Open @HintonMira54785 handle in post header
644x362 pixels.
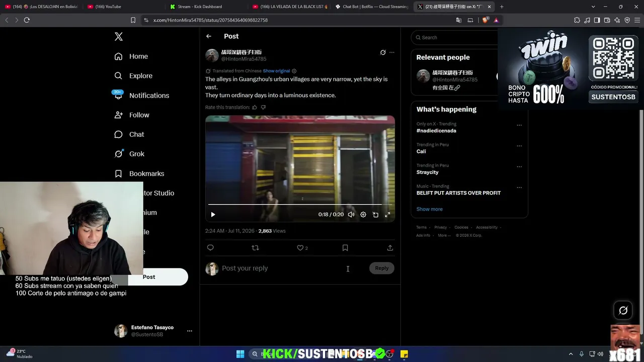pos(244,59)
